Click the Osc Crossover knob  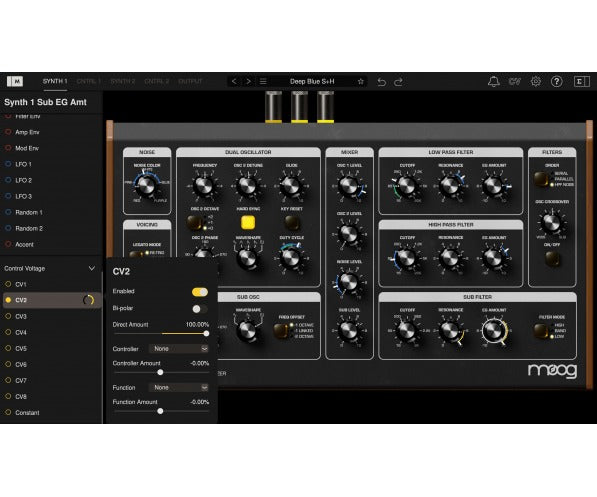coord(551,222)
